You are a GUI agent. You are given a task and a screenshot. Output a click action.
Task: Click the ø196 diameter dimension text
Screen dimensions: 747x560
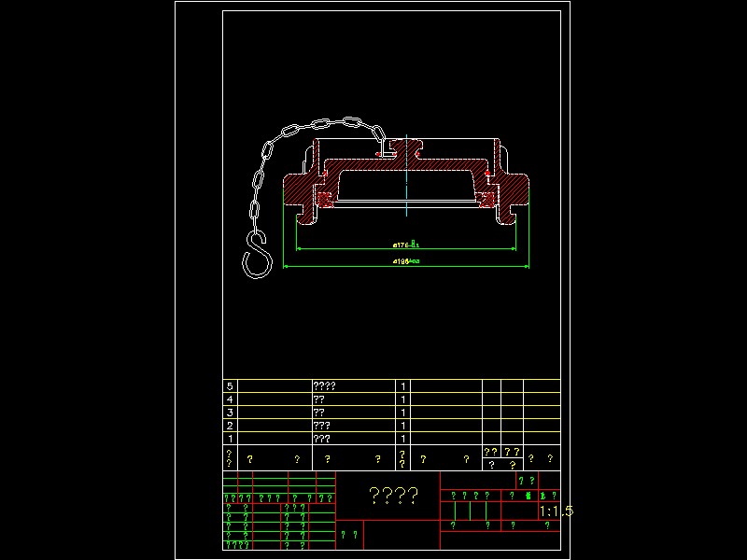click(406, 261)
